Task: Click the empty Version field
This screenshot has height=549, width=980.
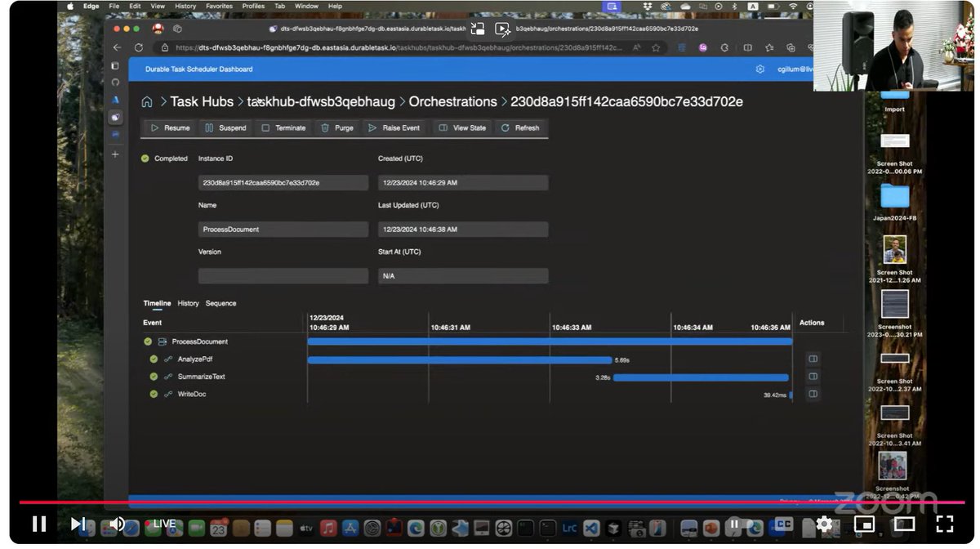Action: click(283, 276)
